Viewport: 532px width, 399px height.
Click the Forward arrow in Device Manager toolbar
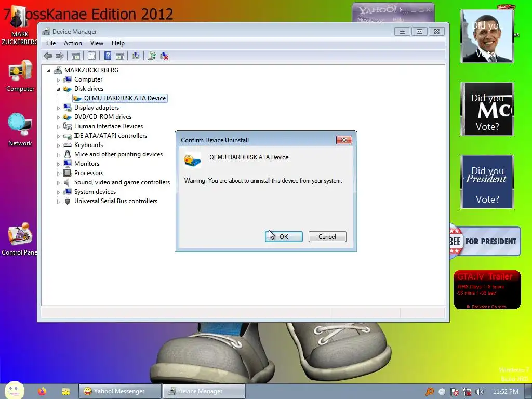(x=60, y=56)
